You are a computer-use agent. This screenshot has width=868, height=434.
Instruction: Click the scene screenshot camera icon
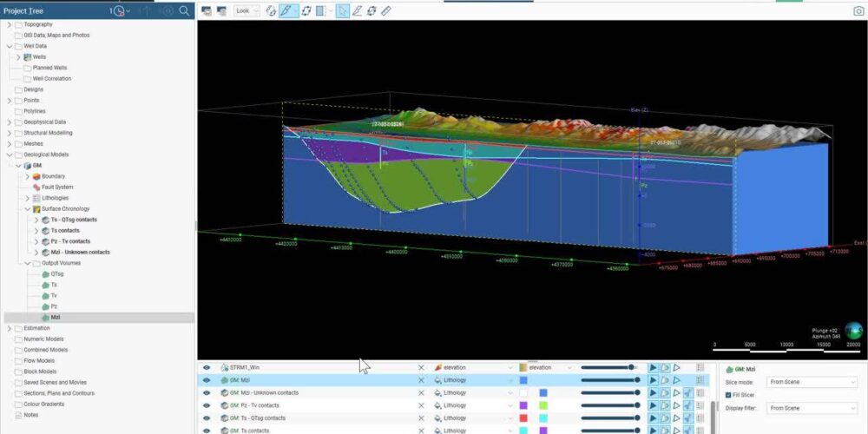point(858,10)
